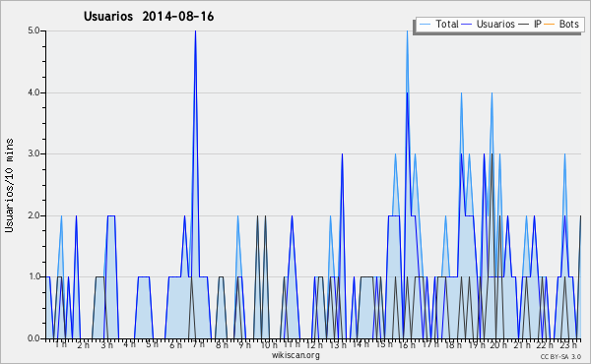
Task: Click the '9 h' x-axis label
Action: (244, 345)
